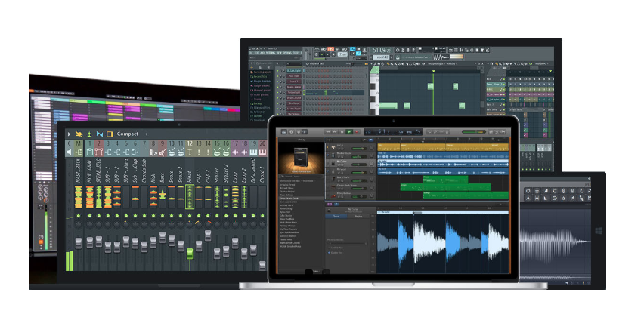Mute the Kick mixer track via green LED
644x314 pixels.
(x=153, y=216)
